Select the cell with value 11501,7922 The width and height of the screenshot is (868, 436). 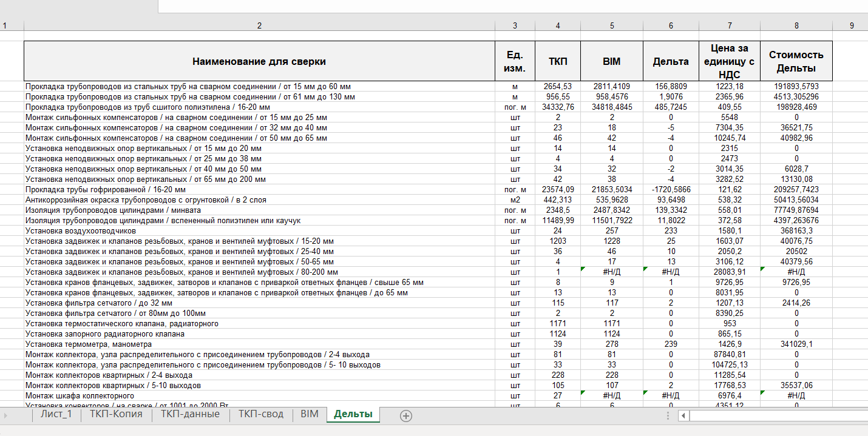point(612,221)
